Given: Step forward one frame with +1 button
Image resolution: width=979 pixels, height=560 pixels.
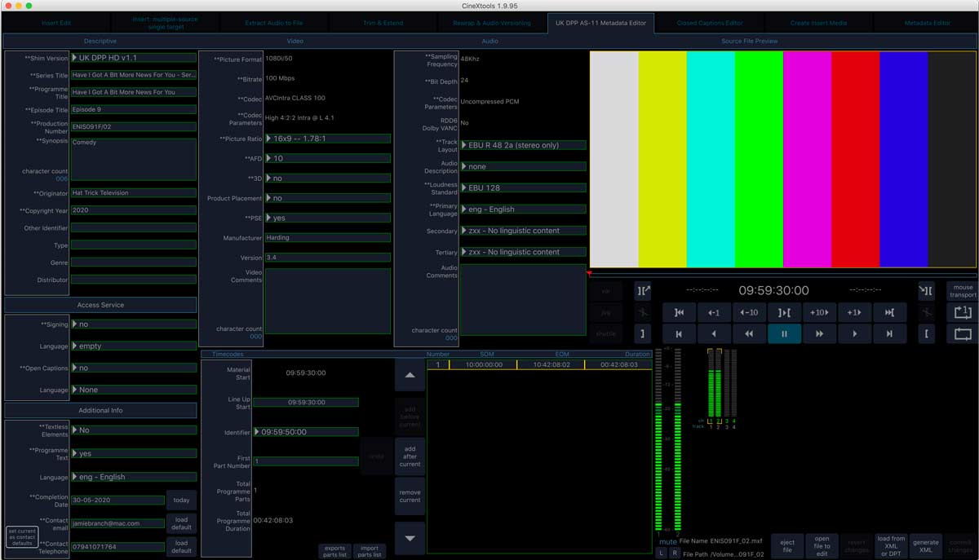Looking at the screenshot, I should (x=854, y=312).
